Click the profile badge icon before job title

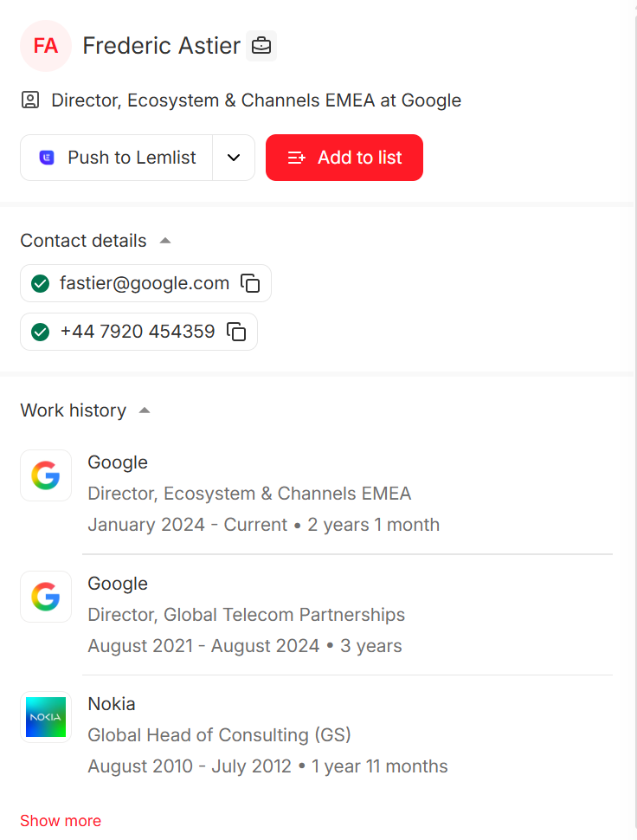[30, 100]
